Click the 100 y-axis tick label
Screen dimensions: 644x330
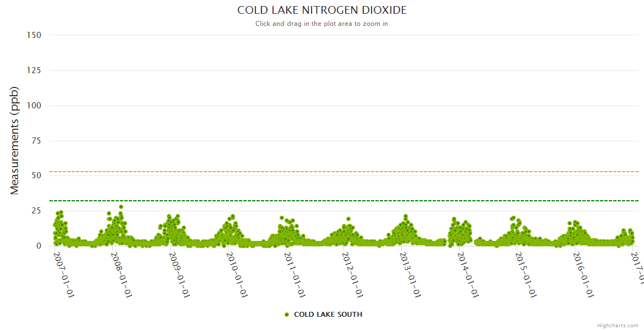(34, 106)
